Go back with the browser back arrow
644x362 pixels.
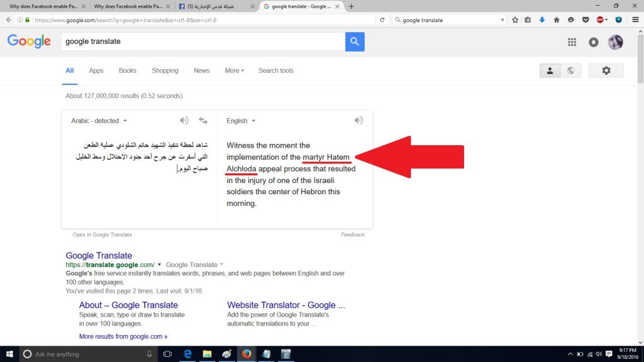point(9,19)
